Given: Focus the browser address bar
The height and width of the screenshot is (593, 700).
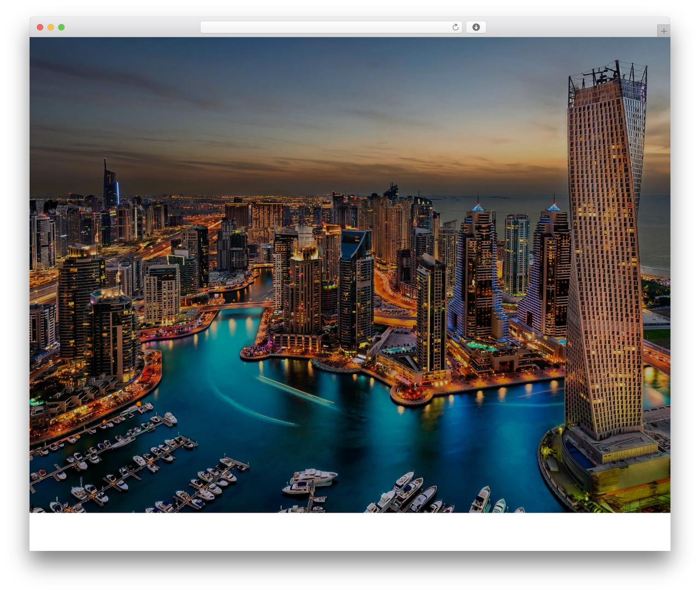Looking at the screenshot, I should 331,27.
